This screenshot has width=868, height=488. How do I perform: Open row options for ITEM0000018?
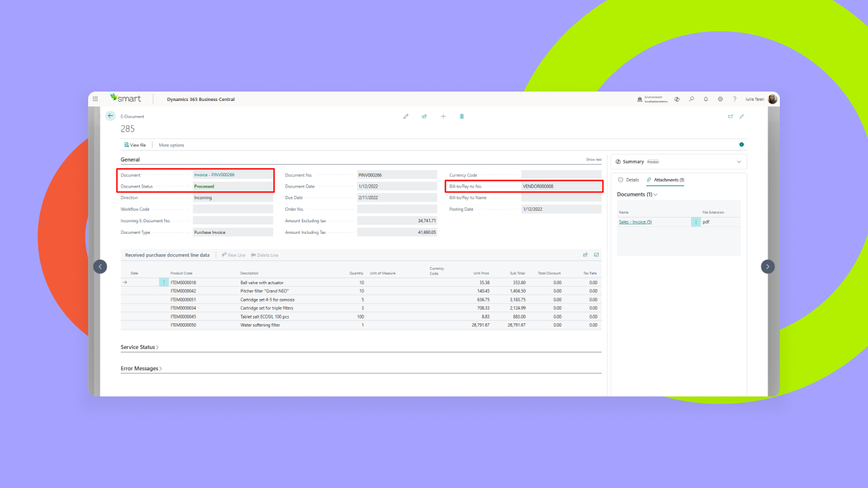tap(163, 283)
